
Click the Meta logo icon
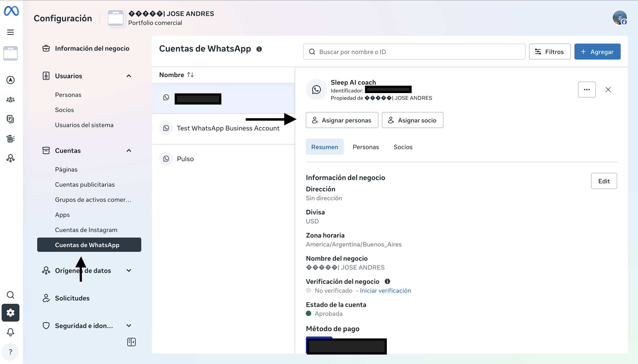click(x=11, y=11)
